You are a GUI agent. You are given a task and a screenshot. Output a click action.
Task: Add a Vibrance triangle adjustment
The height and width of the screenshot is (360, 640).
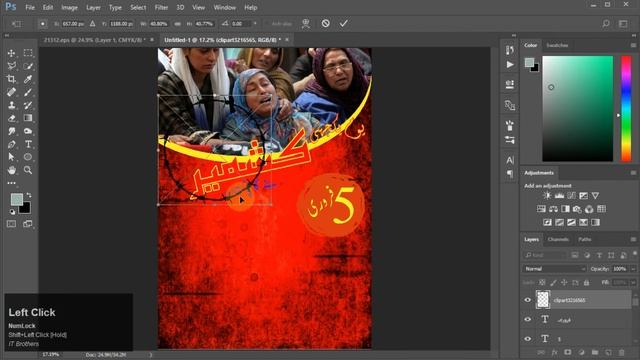[596, 196]
